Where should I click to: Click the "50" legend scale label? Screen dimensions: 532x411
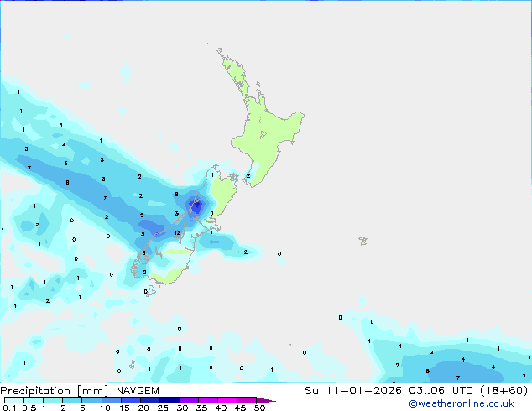point(259,408)
